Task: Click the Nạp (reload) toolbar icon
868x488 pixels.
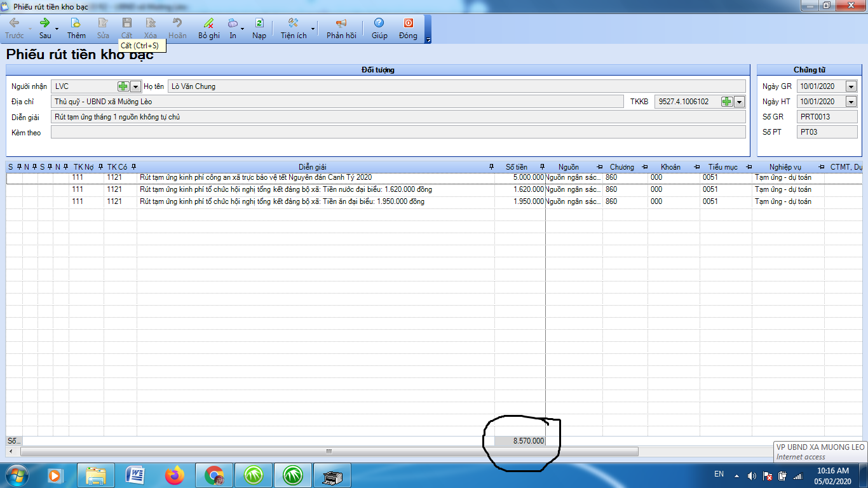Action: click(259, 23)
